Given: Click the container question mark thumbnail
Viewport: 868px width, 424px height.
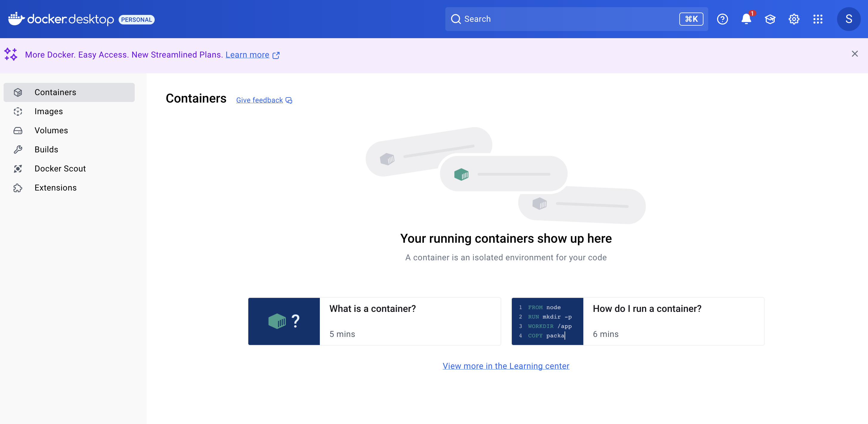Looking at the screenshot, I should 284,321.
